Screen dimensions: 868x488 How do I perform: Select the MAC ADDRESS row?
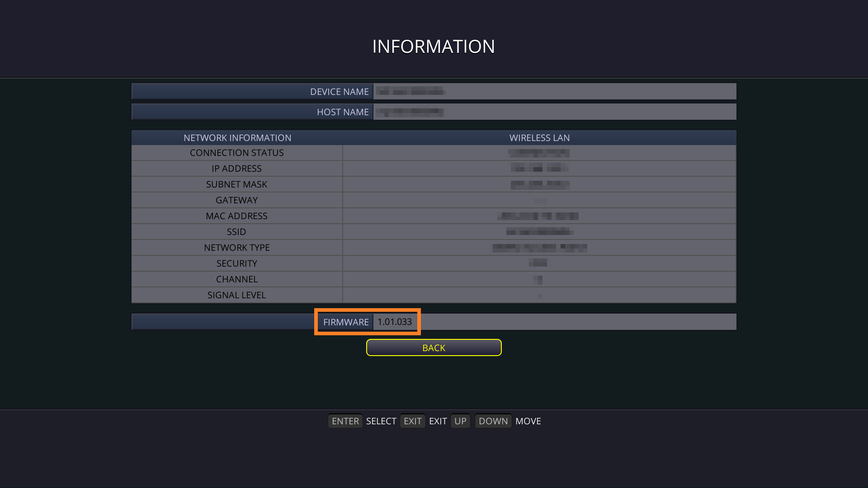(237, 216)
